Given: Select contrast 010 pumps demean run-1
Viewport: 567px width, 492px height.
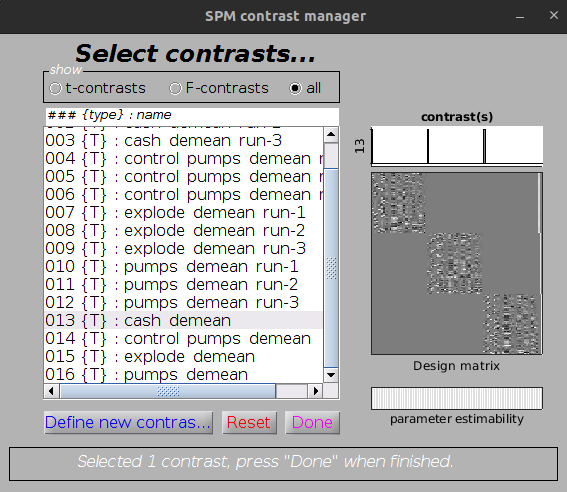Looking at the screenshot, I should [x=183, y=267].
